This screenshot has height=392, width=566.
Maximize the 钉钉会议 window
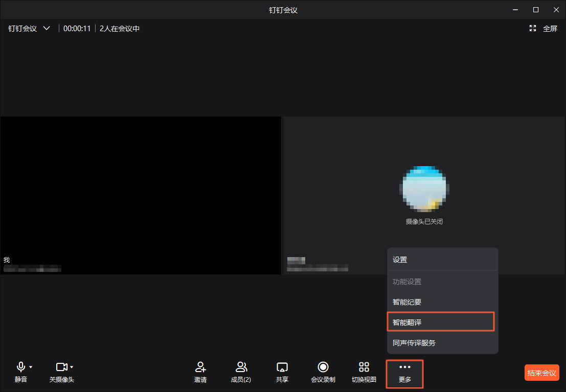[536, 10]
